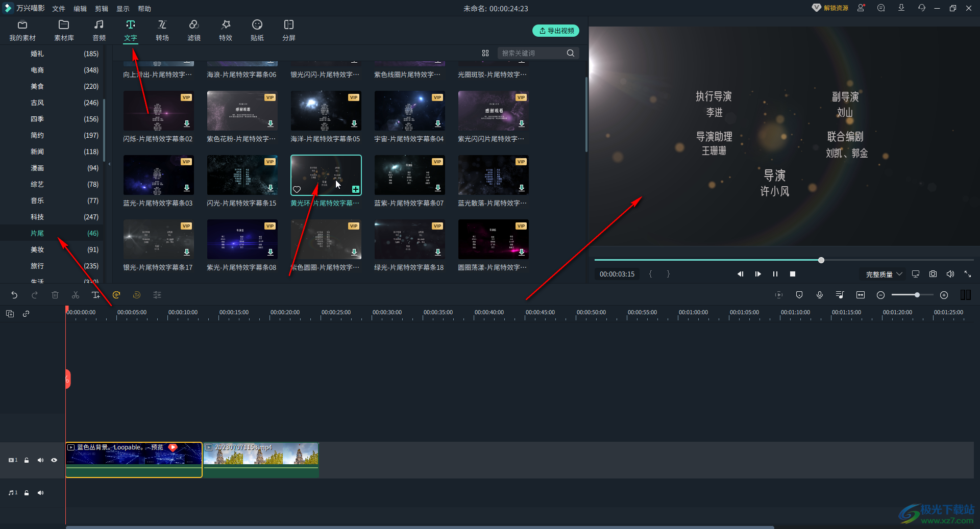Mute audio track 1
Viewport: 980px width, 529px height.
40,493
